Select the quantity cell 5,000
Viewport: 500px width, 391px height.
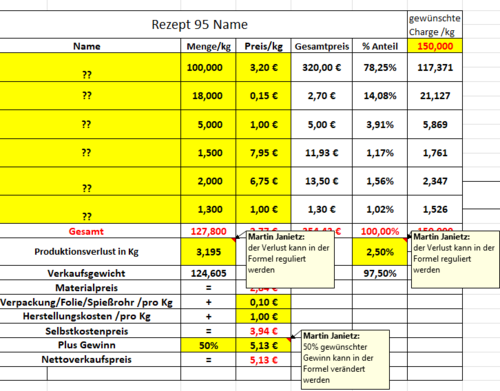[x=208, y=124]
